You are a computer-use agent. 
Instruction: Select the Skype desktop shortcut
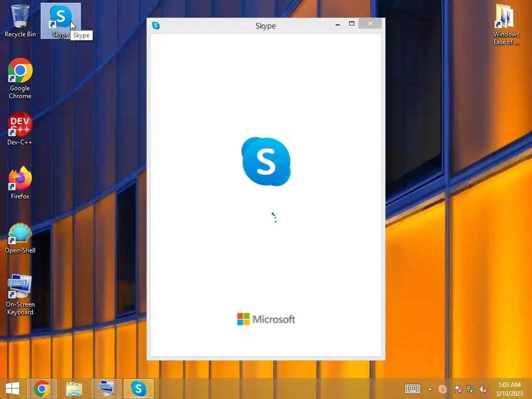(61, 21)
